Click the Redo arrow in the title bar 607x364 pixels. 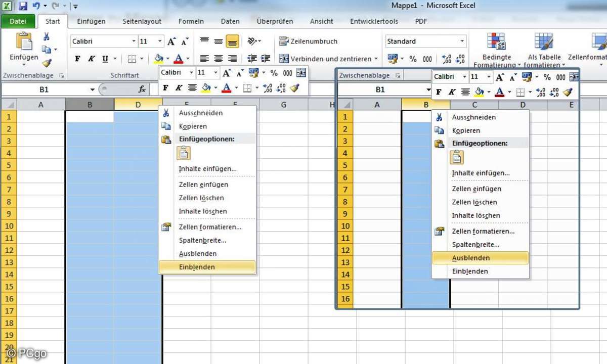click(x=55, y=6)
